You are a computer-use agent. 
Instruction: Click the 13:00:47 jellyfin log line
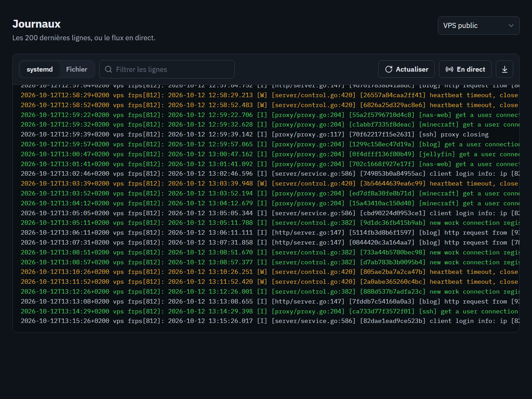[269, 154]
